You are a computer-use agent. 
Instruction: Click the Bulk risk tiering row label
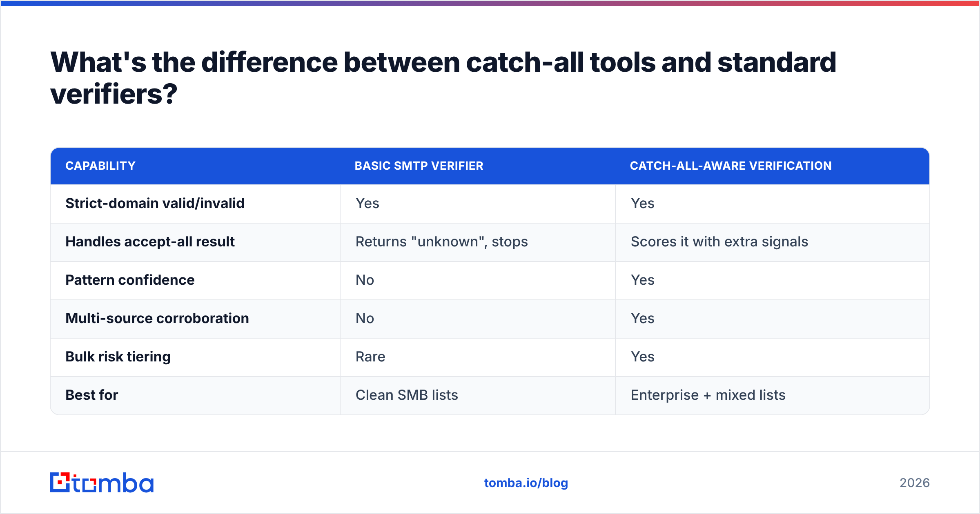(x=118, y=357)
